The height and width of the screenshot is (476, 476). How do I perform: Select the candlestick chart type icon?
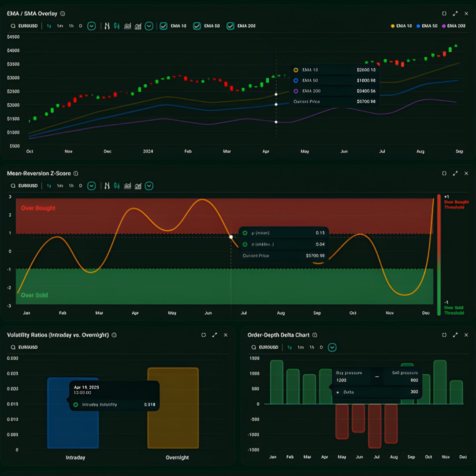(117, 26)
